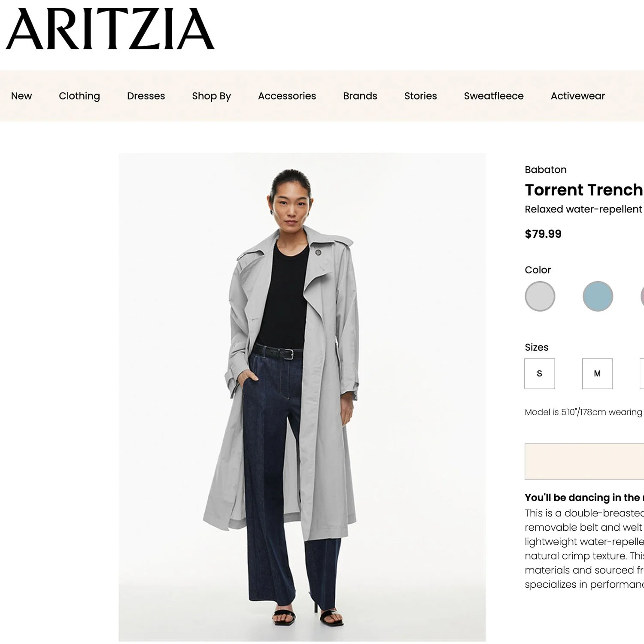Screen dimensions: 644x644
Task: Go to the Dresses section
Action: [146, 96]
